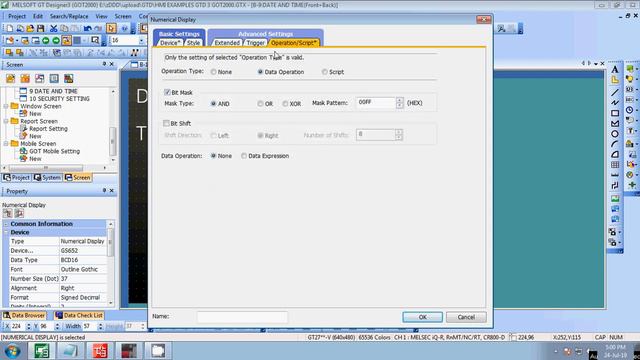640x360 pixels.
Task: Click the Mask Pattern hex field
Action: click(376, 102)
